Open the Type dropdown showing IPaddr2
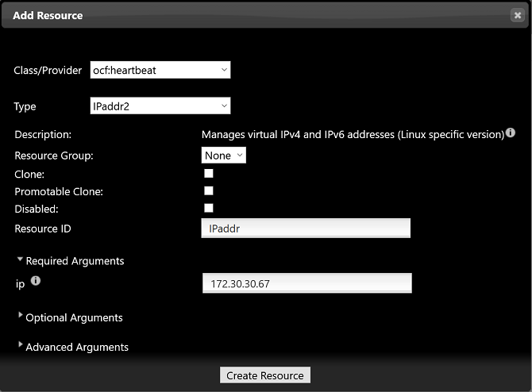Image resolution: width=532 pixels, height=392 pixels. click(160, 106)
